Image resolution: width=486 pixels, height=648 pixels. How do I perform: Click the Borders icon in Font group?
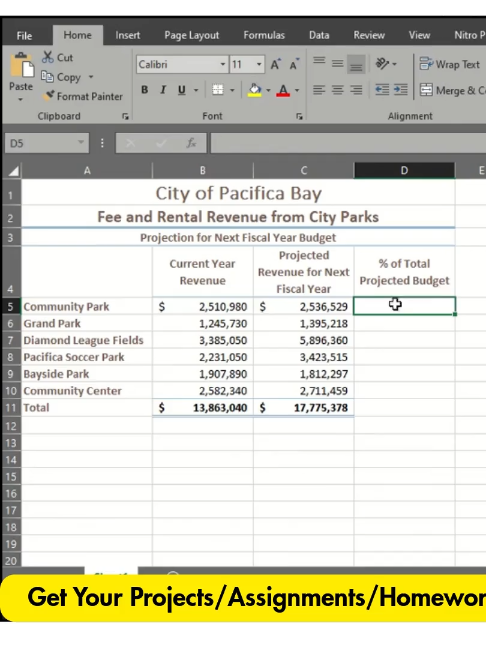[x=218, y=90]
